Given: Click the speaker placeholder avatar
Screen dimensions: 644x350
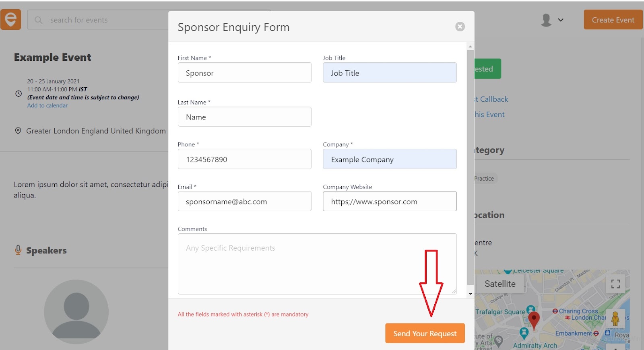Looking at the screenshot, I should (x=76, y=312).
